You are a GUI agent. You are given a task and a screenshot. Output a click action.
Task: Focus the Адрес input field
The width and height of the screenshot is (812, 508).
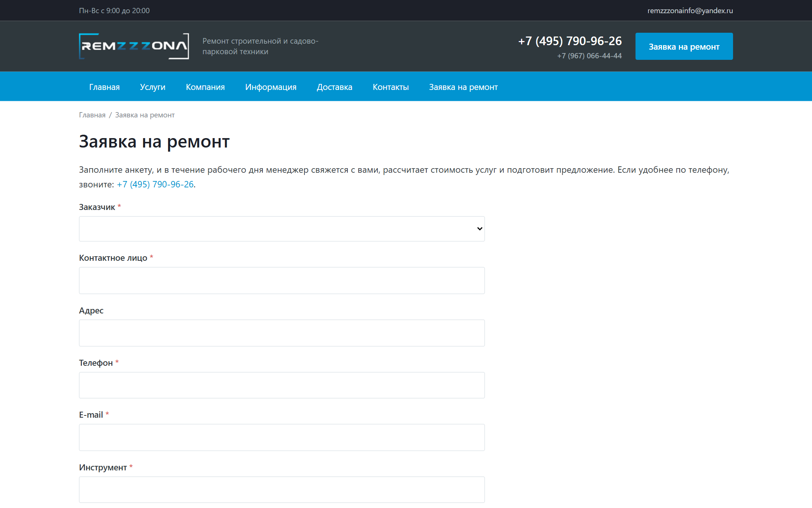(282, 333)
